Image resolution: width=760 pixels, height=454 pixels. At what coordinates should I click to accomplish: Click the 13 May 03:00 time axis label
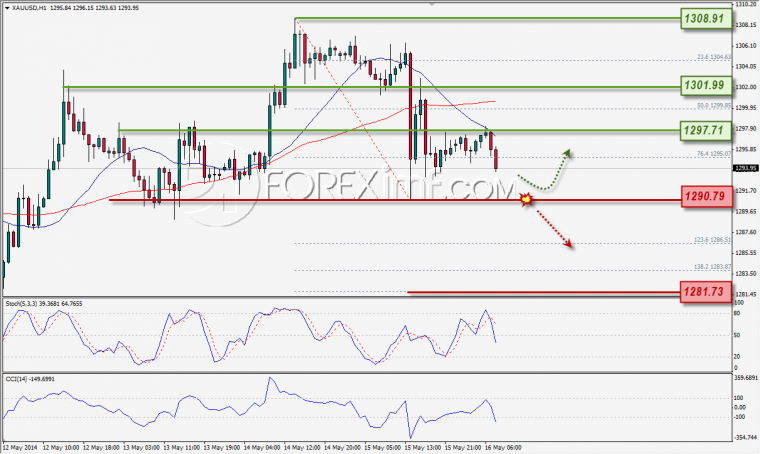(x=142, y=447)
